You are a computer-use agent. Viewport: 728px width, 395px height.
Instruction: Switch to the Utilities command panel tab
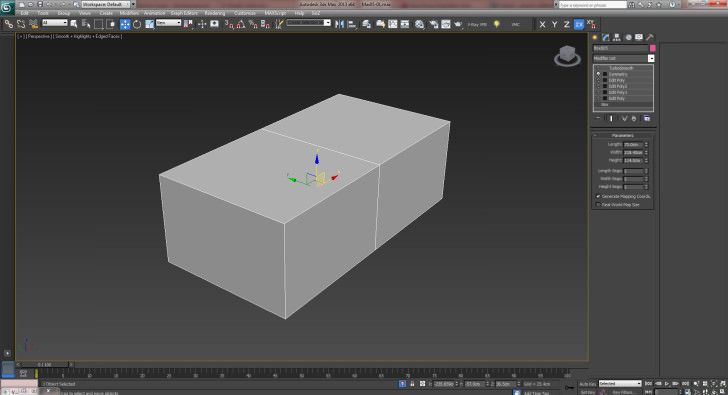point(650,37)
